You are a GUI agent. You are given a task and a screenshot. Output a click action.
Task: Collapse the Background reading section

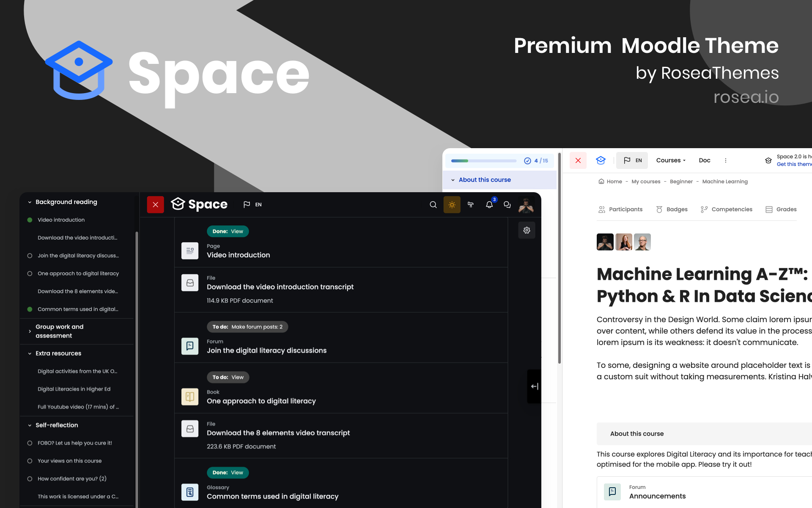tap(30, 202)
